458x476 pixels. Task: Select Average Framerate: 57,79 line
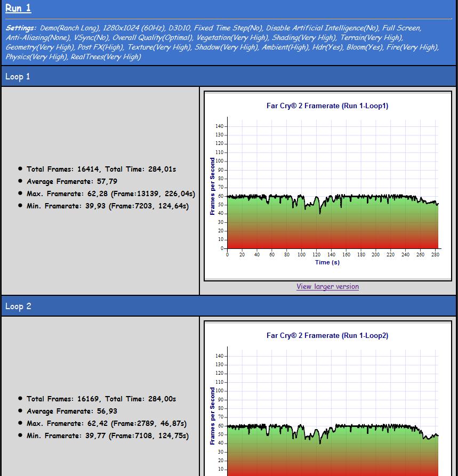click(72, 182)
